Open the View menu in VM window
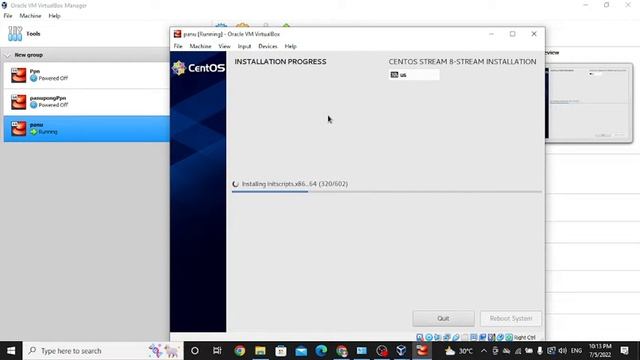The height and width of the screenshot is (360, 640). pyautogui.click(x=224, y=46)
